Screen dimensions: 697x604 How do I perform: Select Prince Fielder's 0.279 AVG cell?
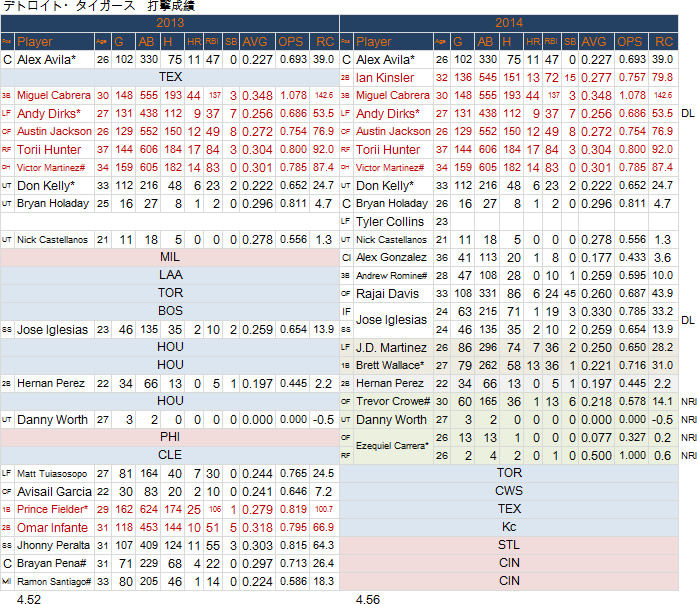(257, 510)
